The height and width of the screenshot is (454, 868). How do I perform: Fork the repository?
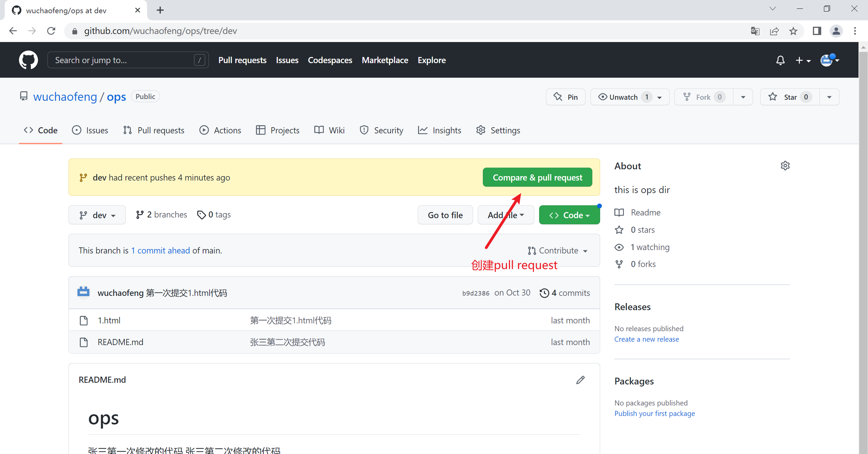[x=704, y=97]
